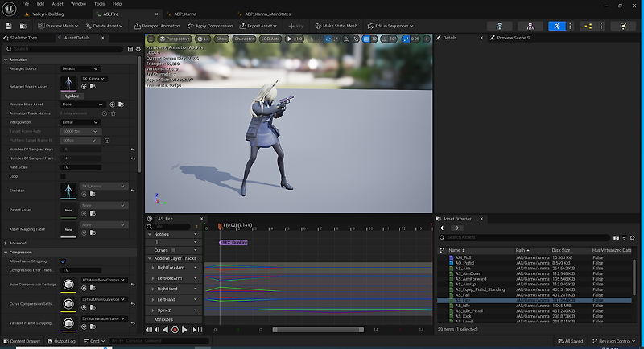Click the Update button under Retarget Source Asset
Screen dimensions: 644x349
click(x=72, y=96)
